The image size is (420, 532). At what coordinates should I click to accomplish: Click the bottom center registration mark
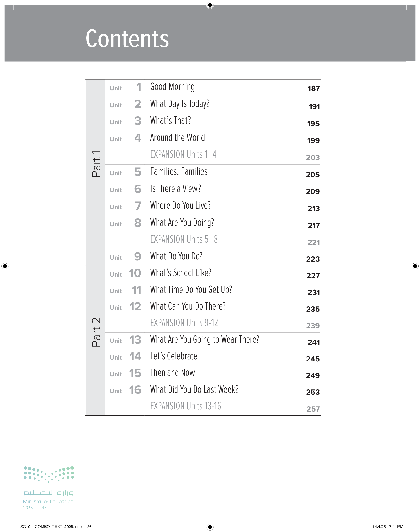point(210,527)
